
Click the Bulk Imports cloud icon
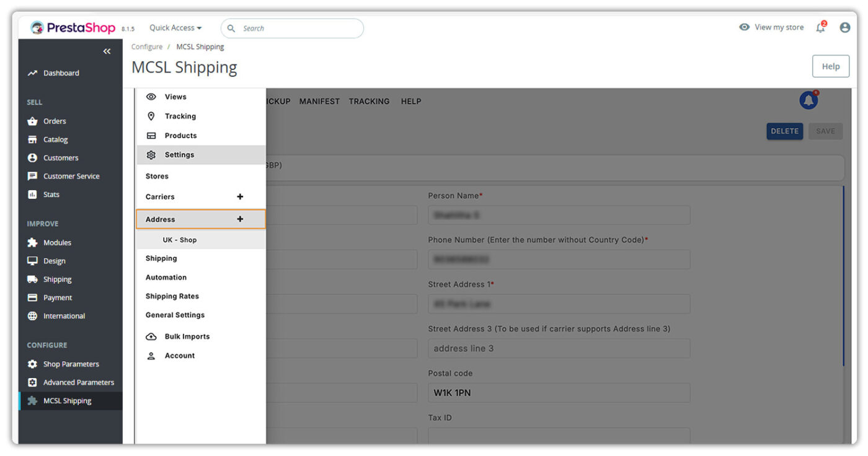click(x=151, y=336)
